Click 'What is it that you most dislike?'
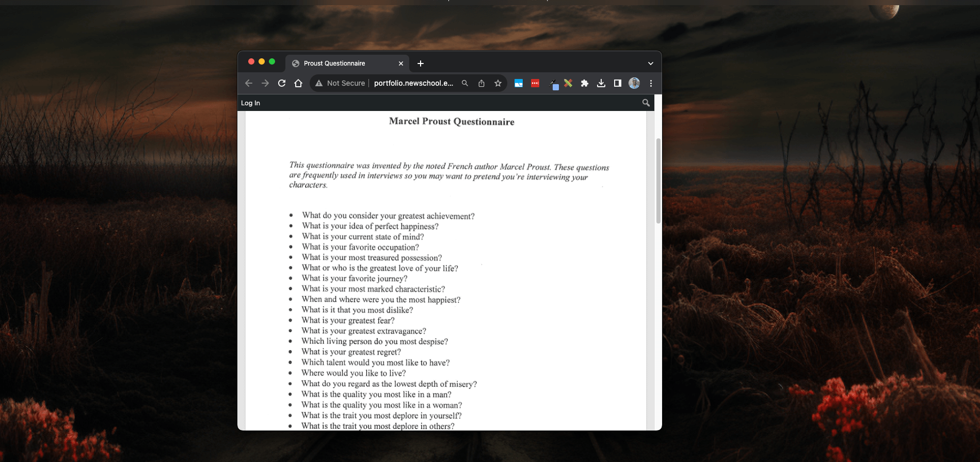This screenshot has height=462, width=980. point(357,310)
